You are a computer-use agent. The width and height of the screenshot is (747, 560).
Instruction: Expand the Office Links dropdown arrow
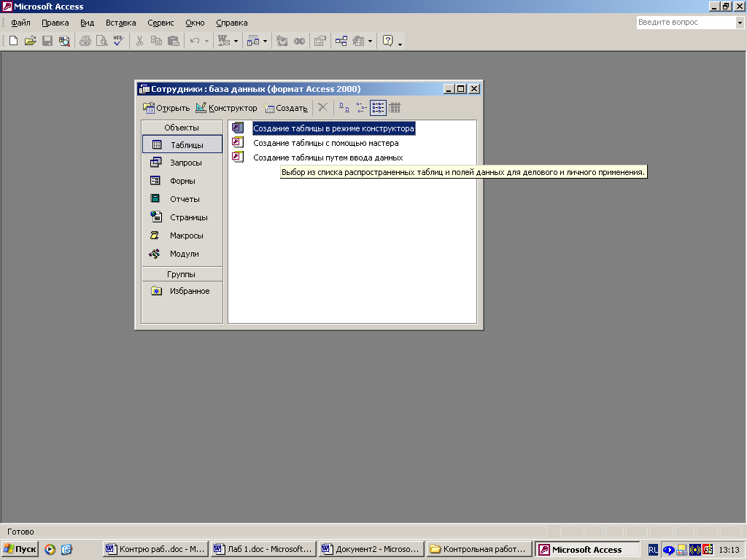click(x=236, y=41)
